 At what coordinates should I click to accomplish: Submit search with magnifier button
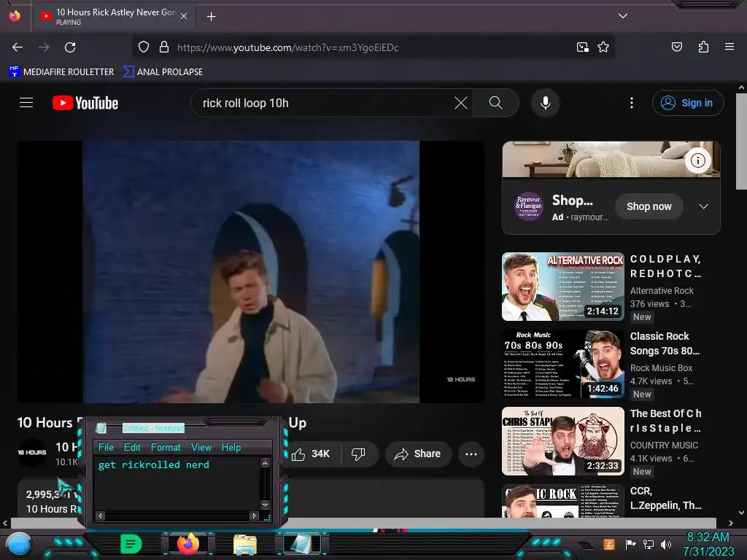496,103
